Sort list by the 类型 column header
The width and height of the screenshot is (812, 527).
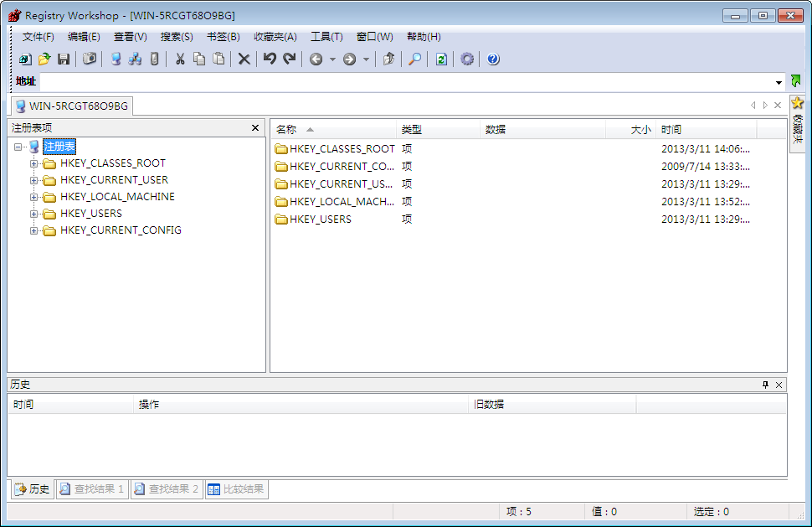point(438,130)
